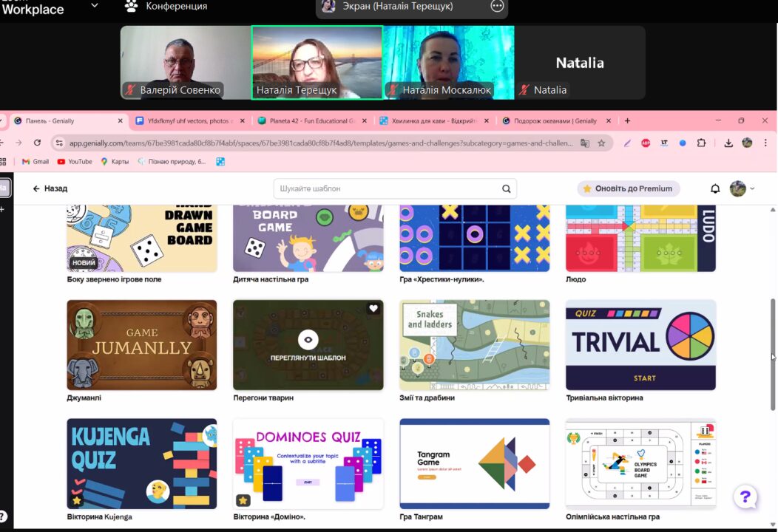
Task: Click the Назад back button
Action: [x=50, y=188]
